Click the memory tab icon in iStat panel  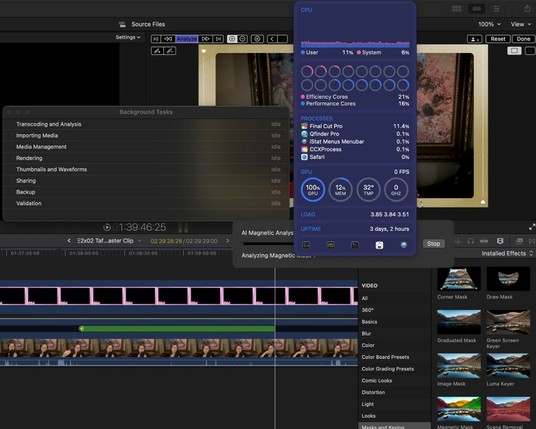(331, 245)
